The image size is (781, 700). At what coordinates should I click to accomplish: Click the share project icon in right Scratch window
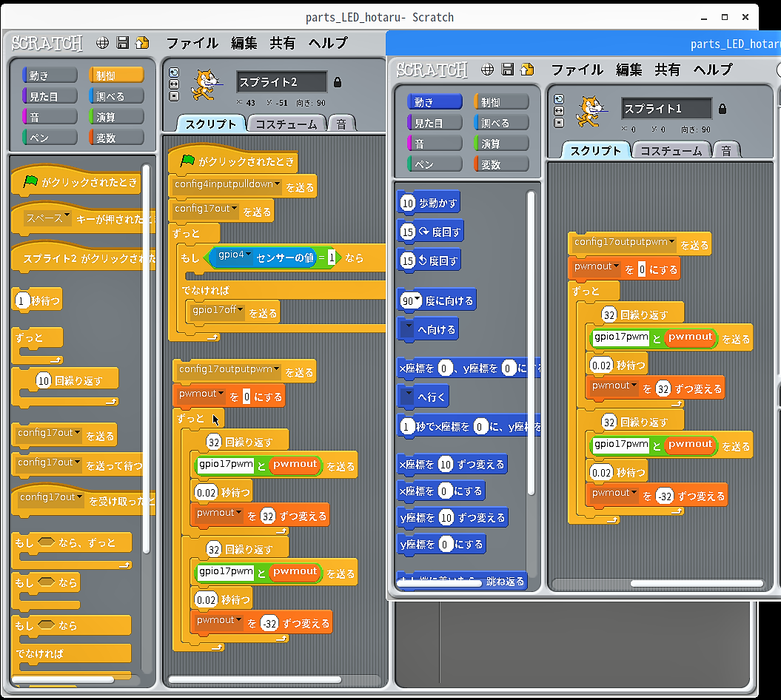click(x=528, y=70)
